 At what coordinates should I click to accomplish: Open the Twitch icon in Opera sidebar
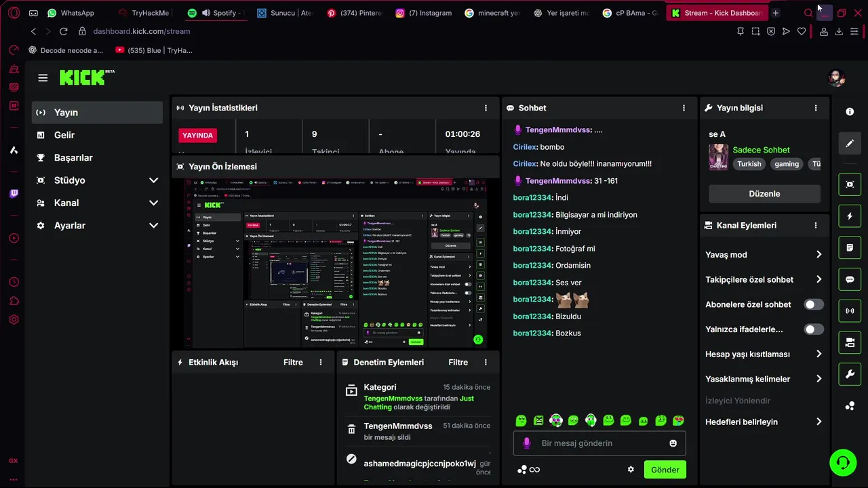pos(14,194)
